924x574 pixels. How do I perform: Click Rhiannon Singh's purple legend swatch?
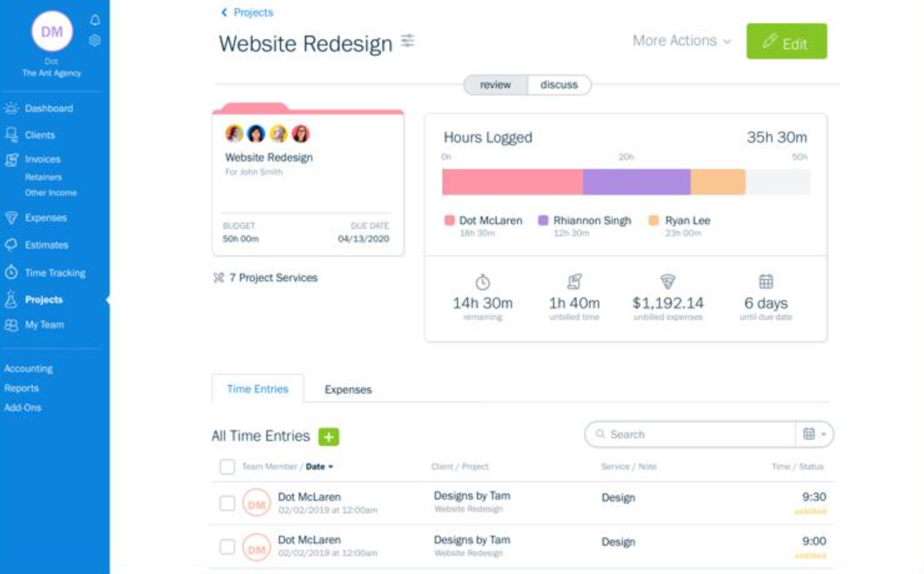pyautogui.click(x=543, y=220)
